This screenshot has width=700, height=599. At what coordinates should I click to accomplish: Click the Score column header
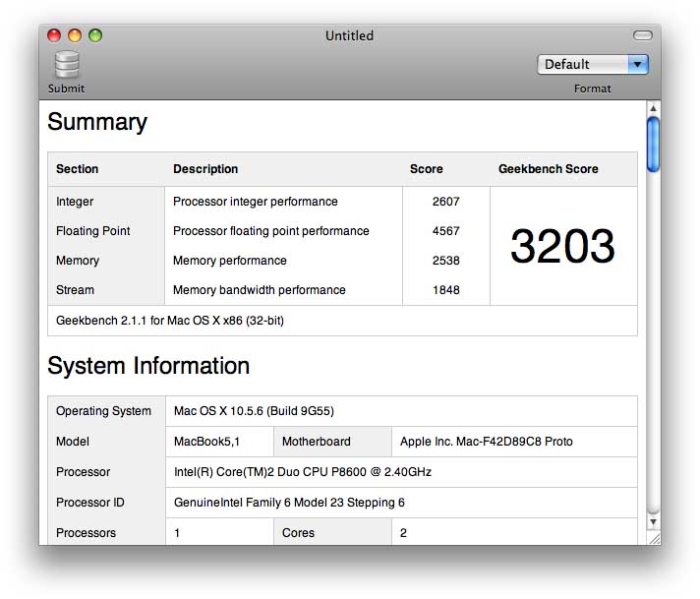427,169
